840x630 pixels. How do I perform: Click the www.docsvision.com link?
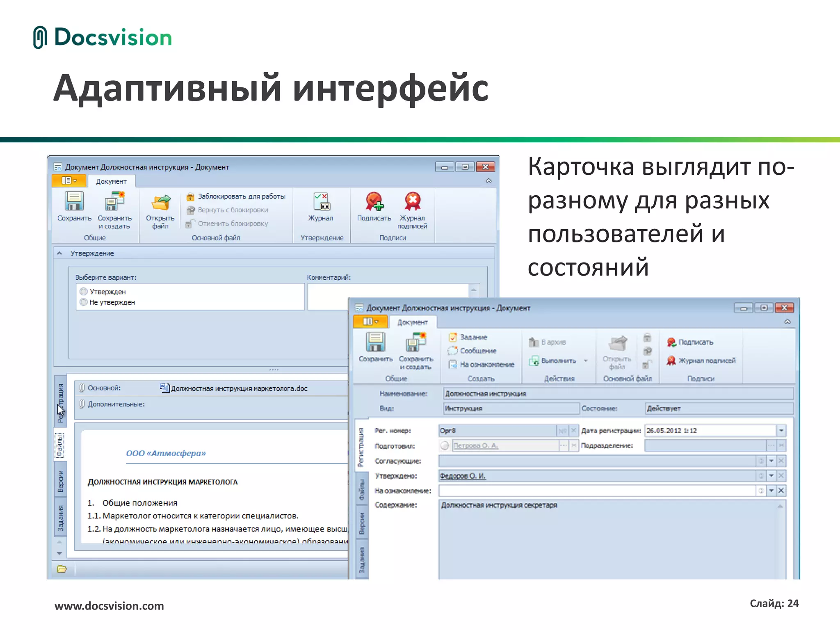pyautogui.click(x=109, y=606)
